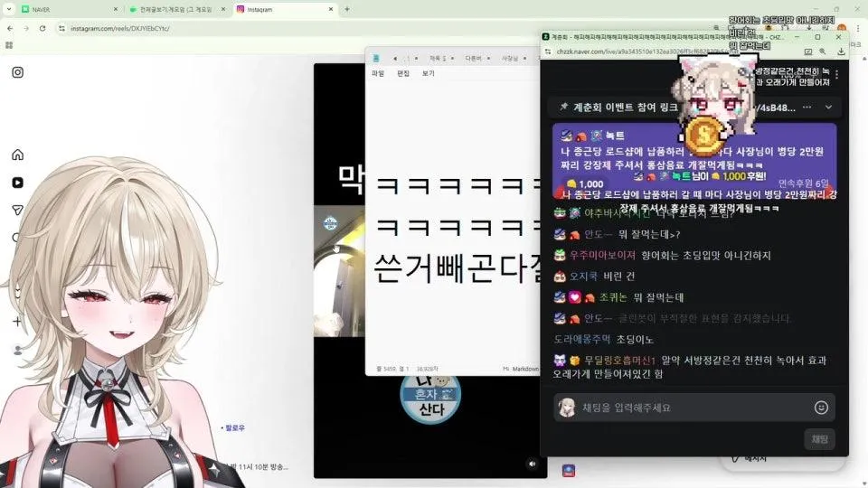868x488 pixels.
Task: Expand the pinned 계춘회 이벤트 notice
Action: [x=829, y=108]
